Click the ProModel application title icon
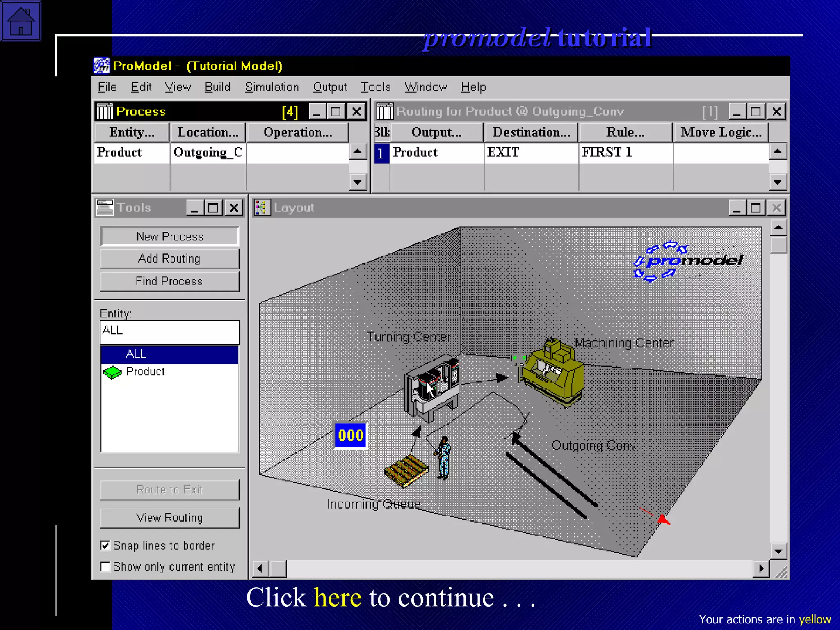 coord(101,66)
